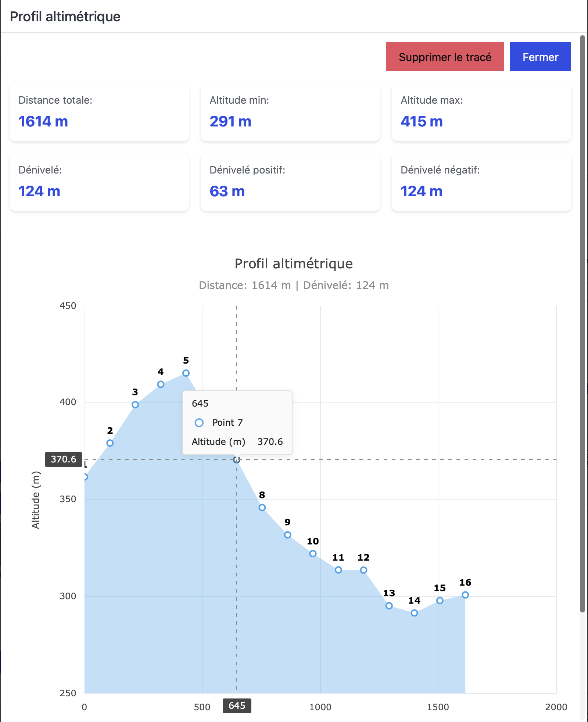Click chart point marker labeled 2
The height and width of the screenshot is (722, 588).
pos(110,443)
